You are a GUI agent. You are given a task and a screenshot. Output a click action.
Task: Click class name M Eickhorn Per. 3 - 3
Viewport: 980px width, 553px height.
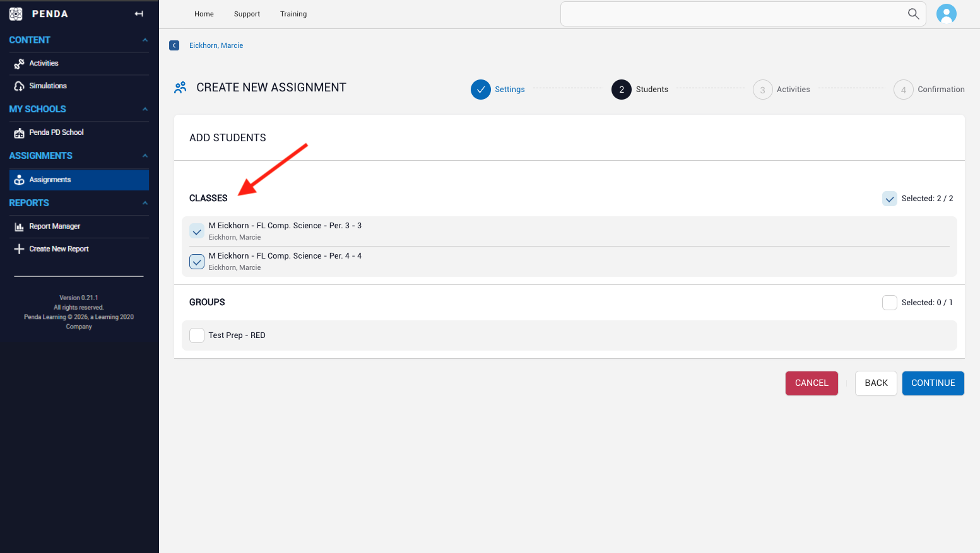[285, 226]
